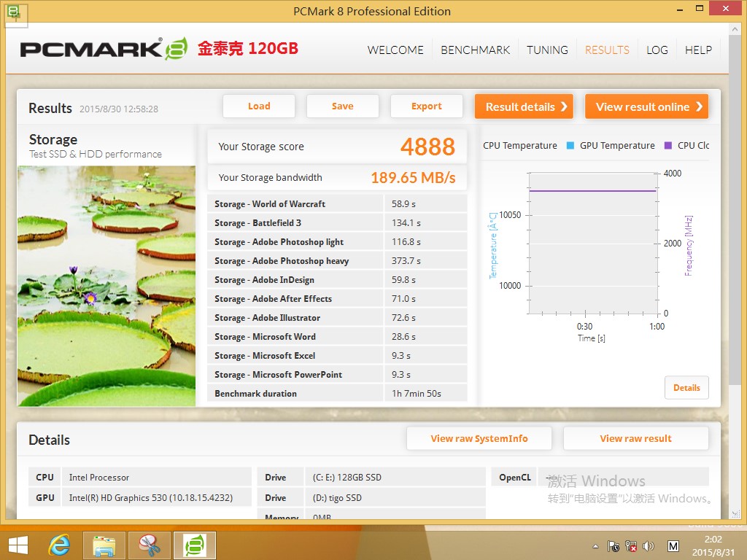Open the Windows Start button
The image size is (747, 560).
click(18, 545)
